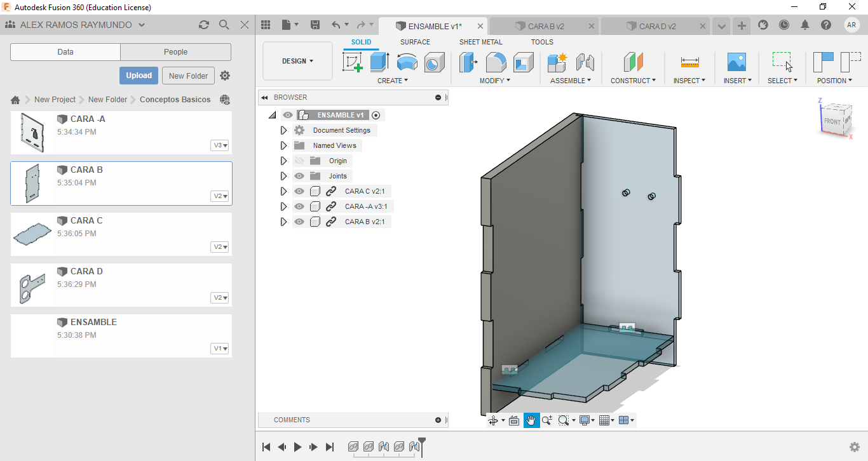Click the Pan hand tool
Viewport: 868px width, 461px height.
(x=531, y=420)
